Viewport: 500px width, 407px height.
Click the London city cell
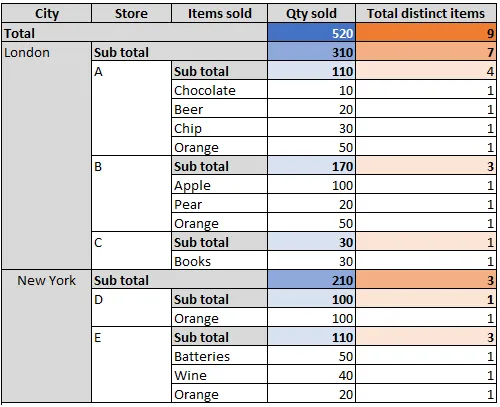[47, 156]
